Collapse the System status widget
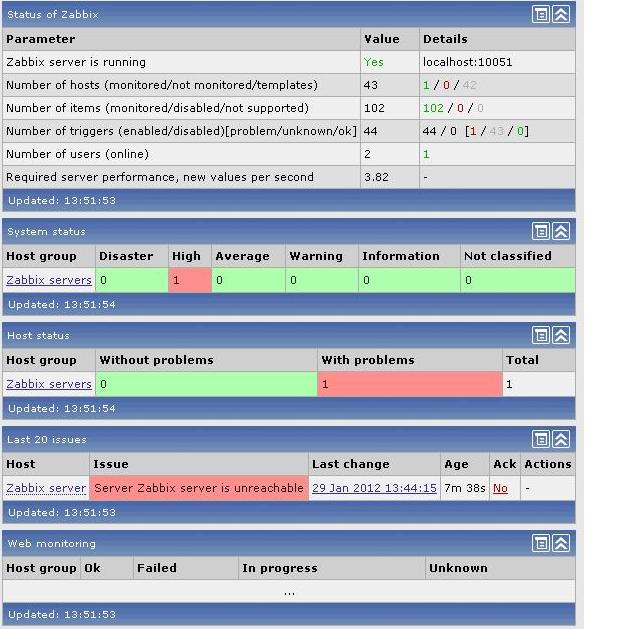This screenshot has height=629, width=640. [x=561, y=231]
